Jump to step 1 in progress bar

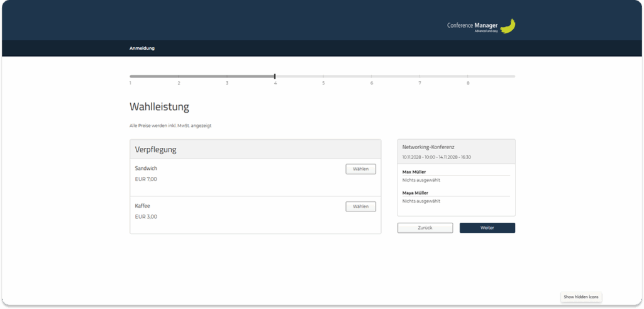131,83
